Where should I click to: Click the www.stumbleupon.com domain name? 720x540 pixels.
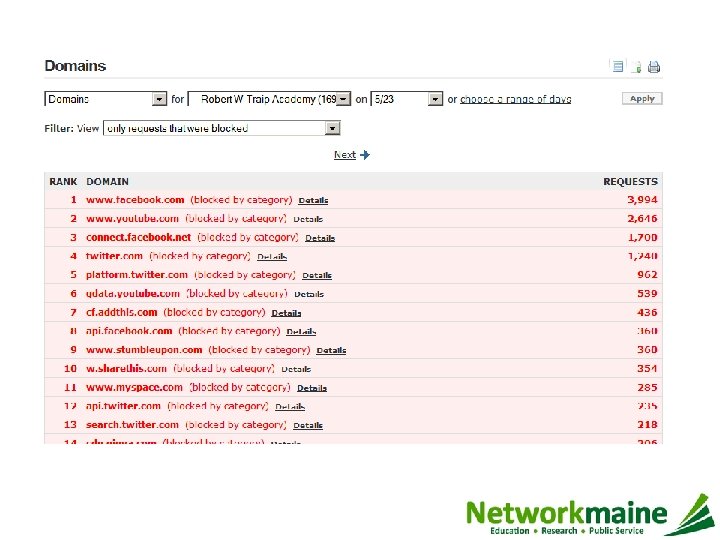point(144,350)
